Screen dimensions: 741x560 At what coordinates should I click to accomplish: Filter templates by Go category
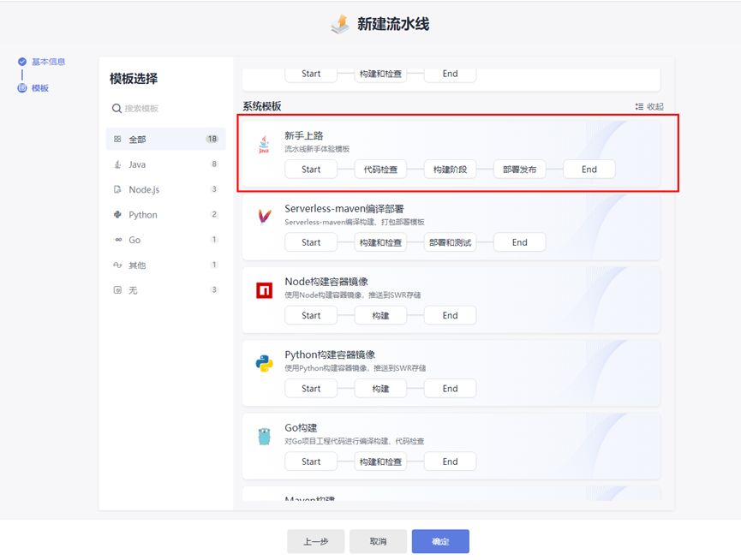click(x=166, y=240)
